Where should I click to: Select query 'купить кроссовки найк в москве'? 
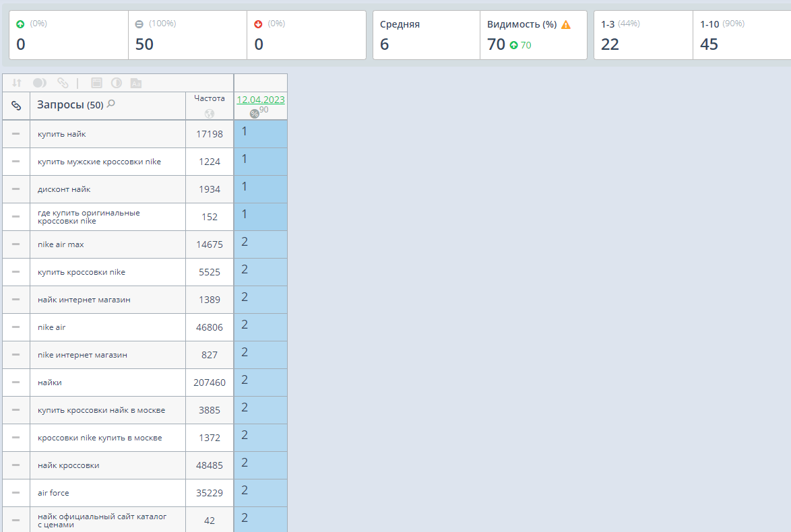point(101,411)
